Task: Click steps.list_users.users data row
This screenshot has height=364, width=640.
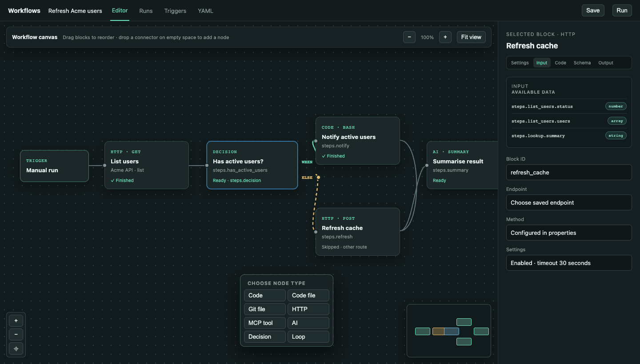Action: (569, 121)
